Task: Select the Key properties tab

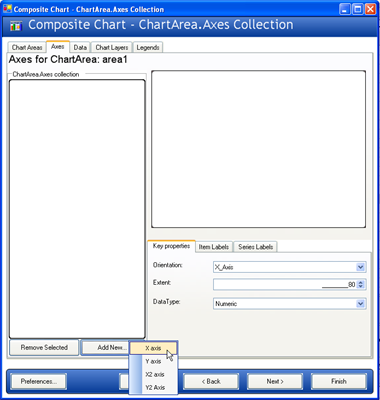Action: pyautogui.click(x=171, y=246)
